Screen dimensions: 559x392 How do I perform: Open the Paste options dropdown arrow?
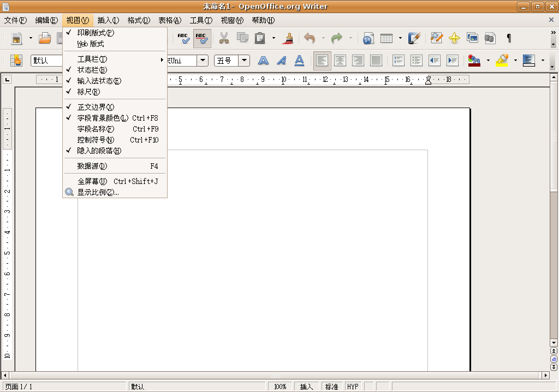pyautogui.click(x=273, y=38)
